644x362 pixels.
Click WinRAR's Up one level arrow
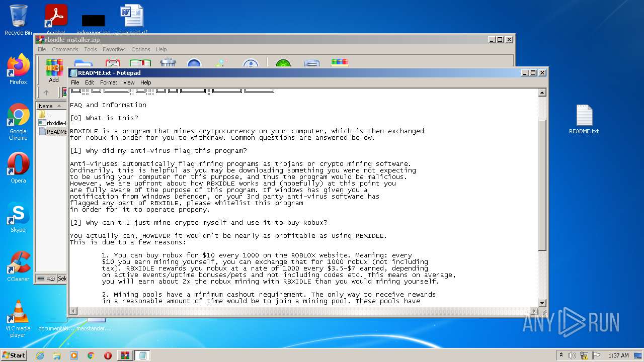(x=46, y=93)
